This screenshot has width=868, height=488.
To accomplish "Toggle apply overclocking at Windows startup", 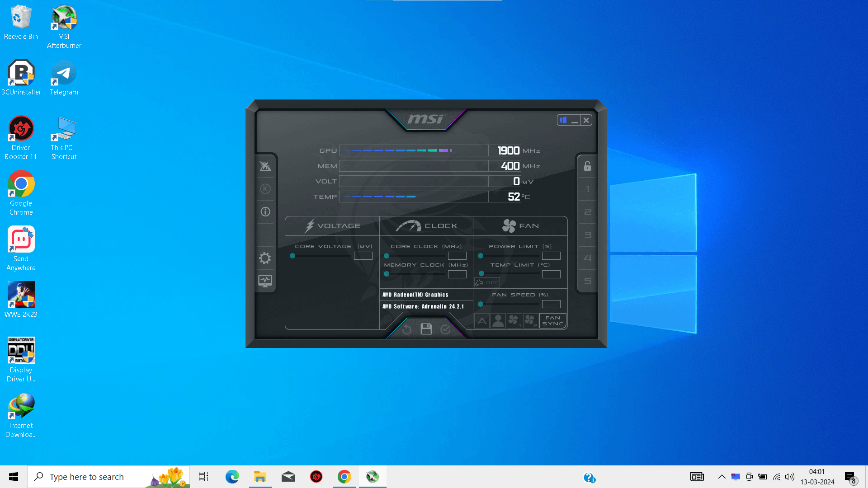I will pos(563,120).
